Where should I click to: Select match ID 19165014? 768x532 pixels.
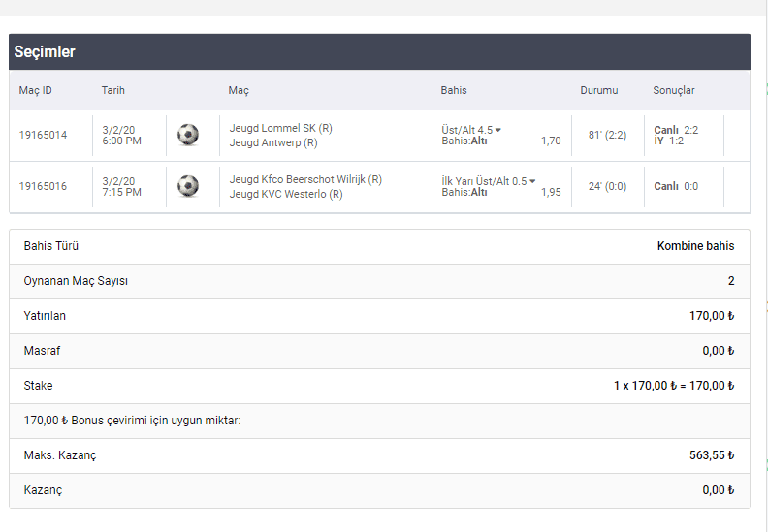(44, 135)
